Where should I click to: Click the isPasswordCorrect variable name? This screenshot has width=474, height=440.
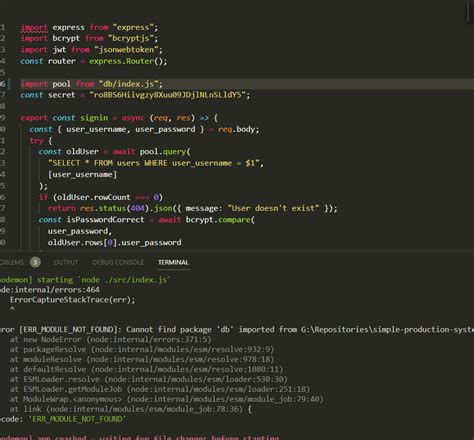tap(105, 220)
